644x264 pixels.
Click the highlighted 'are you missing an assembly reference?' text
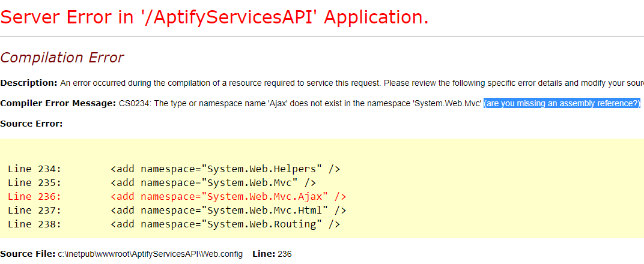click(x=562, y=103)
